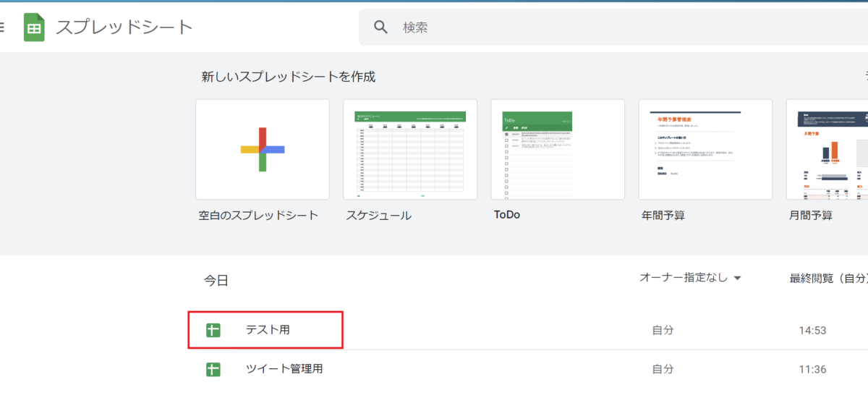The image size is (868, 398).
Task: Click the Google Sheets logo icon
Action: coord(34,27)
